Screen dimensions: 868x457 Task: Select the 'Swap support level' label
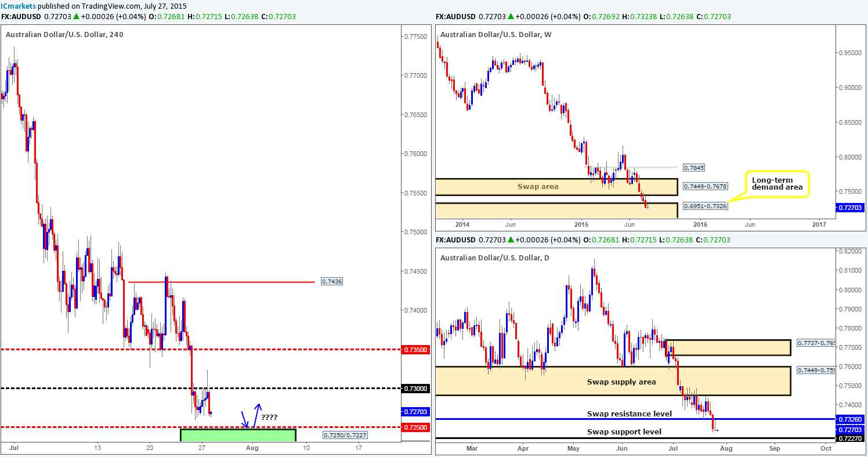click(624, 431)
